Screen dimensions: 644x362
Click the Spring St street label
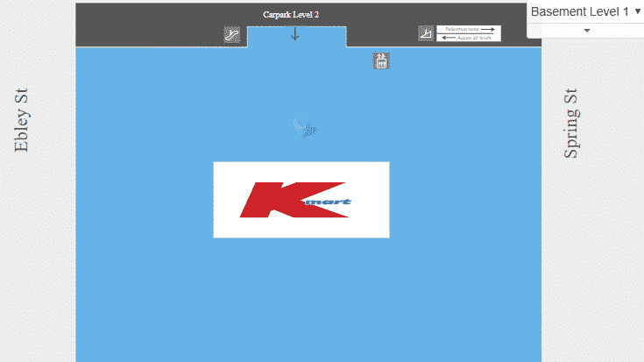(571, 123)
